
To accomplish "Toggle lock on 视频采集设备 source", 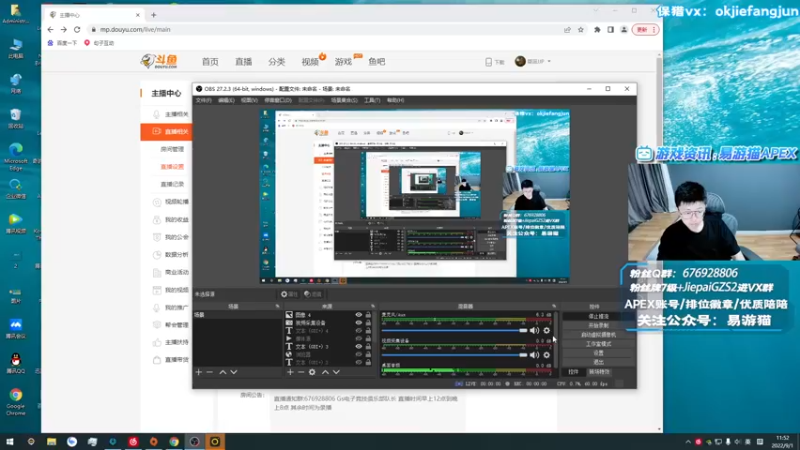I will pos(368,323).
